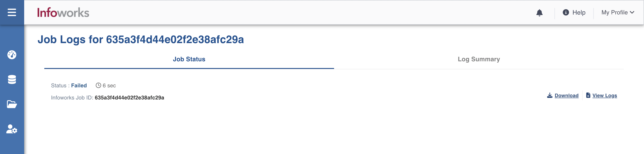Click the Infoworks logo

click(x=63, y=13)
